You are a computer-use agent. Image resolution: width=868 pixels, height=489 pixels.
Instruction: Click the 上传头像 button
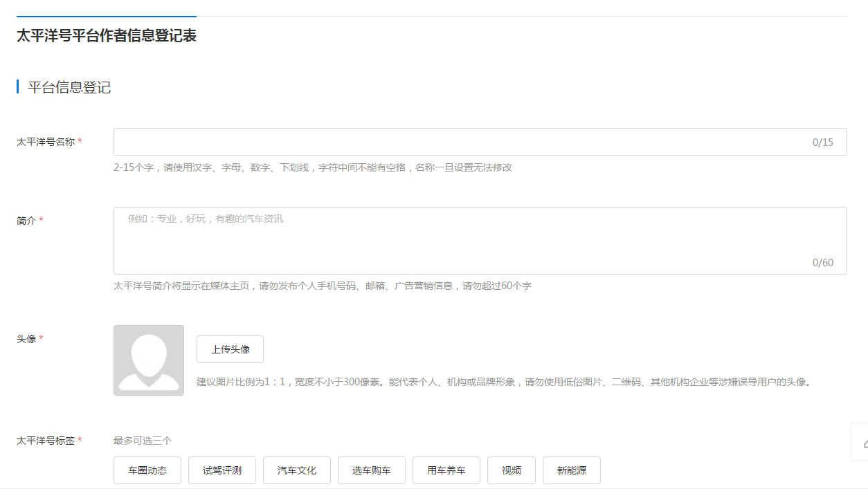pyautogui.click(x=230, y=349)
